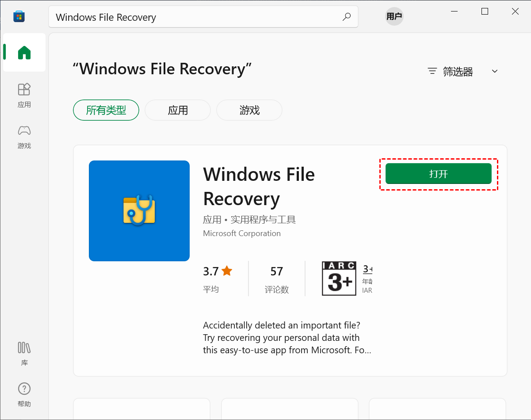Click the Windows File Recovery title

259,187
